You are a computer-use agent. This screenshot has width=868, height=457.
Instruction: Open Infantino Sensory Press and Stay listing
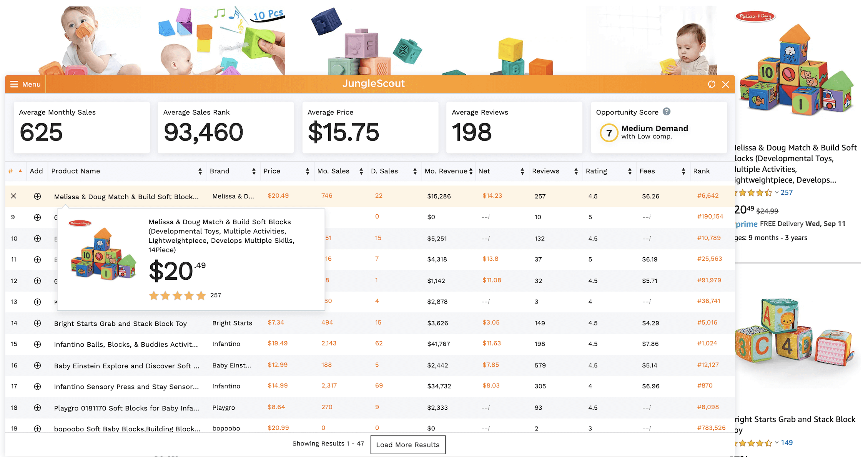pos(126,387)
